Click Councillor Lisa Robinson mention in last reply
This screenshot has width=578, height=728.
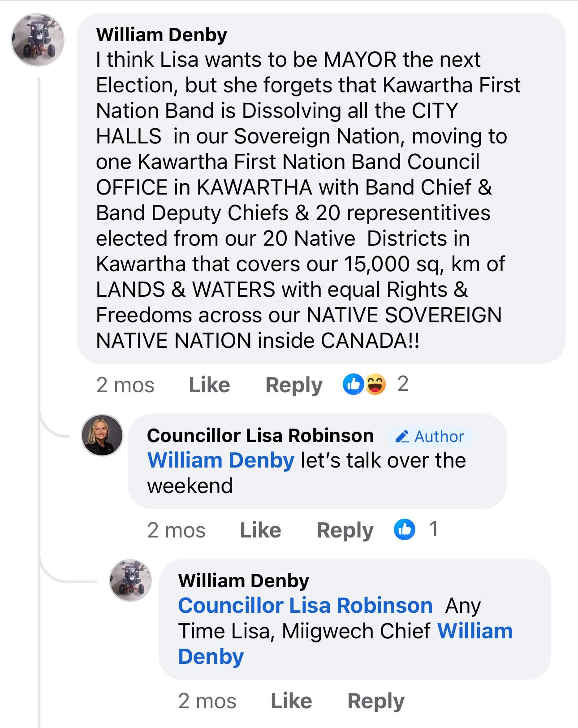pyautogui.click(x=305, y=606)
